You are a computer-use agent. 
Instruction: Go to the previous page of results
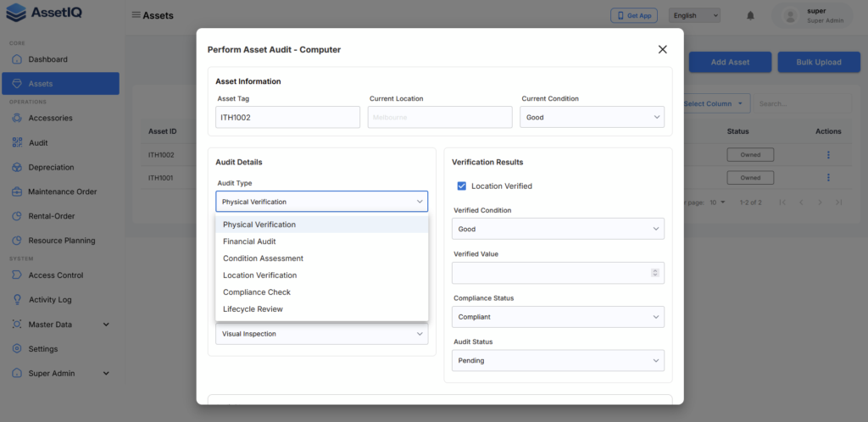801,203
